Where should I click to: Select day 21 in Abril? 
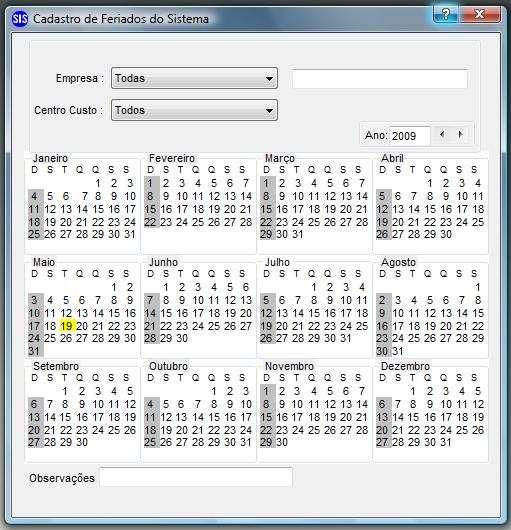coord(414,222)
